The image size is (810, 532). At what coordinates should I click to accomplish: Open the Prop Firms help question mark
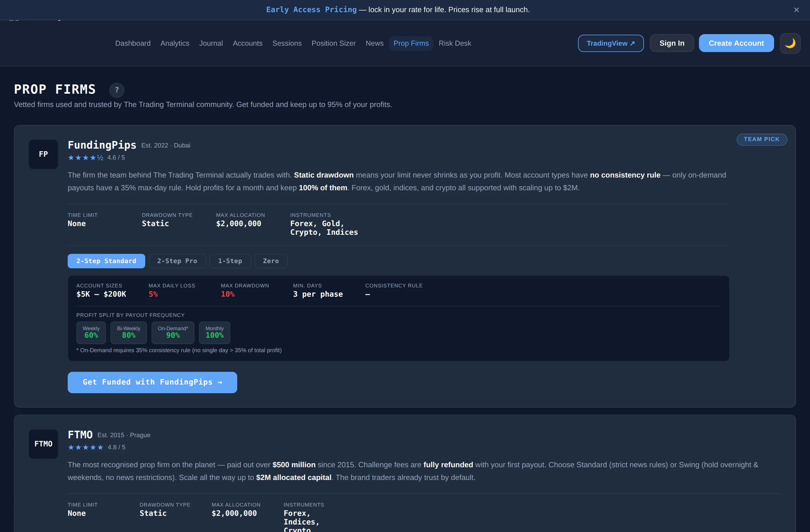[117, 90]
